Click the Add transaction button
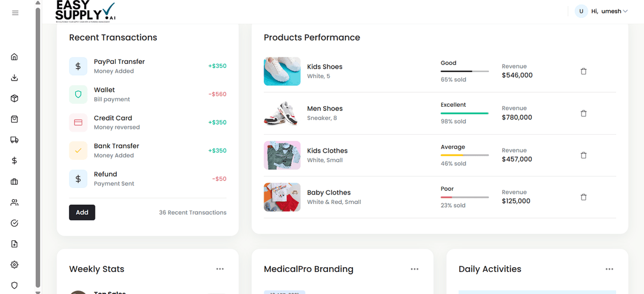644x294 pixels. [x=82, y=212]
